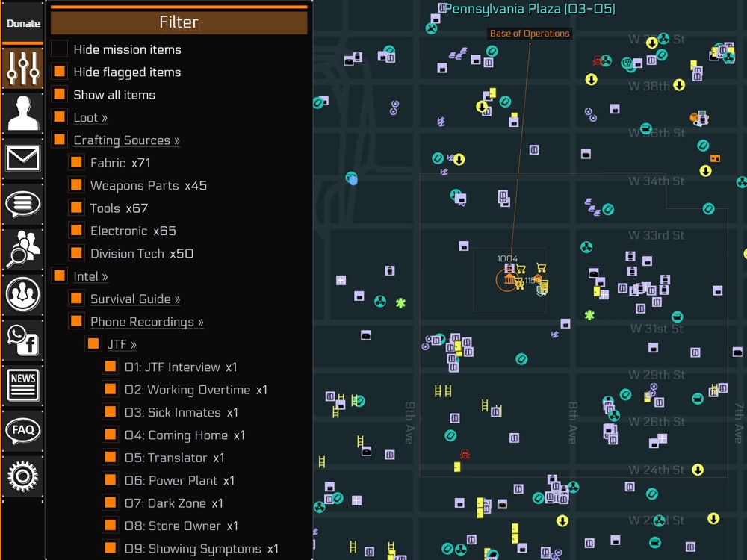747x560 pixels.
Task: Click the red skull icon near W 26th St
Action: click(x=465, y=454)
